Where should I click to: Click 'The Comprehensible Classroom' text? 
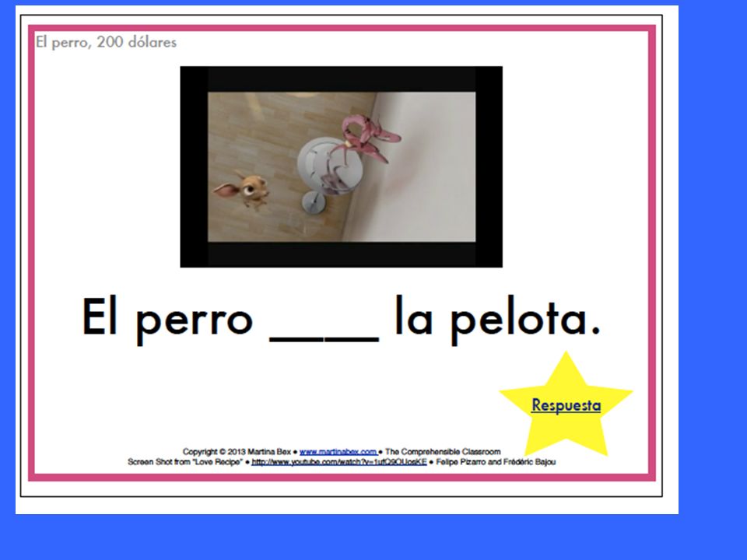[443, 451]
